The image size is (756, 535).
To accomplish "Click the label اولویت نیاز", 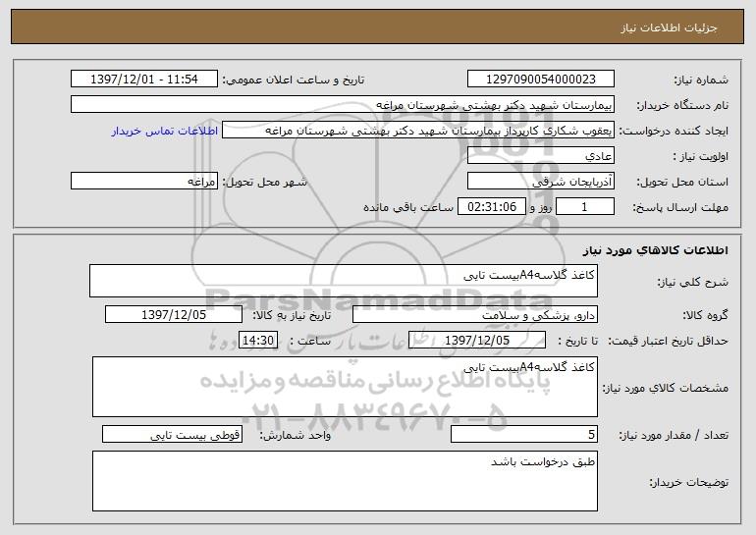I will (x=701, y=157).
